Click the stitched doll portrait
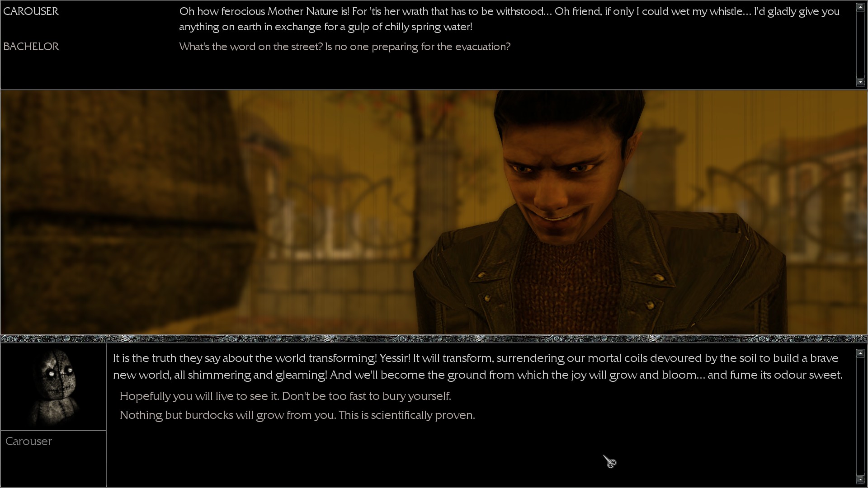The width and height of the screenshot is (868, 488). click(54, 387)
